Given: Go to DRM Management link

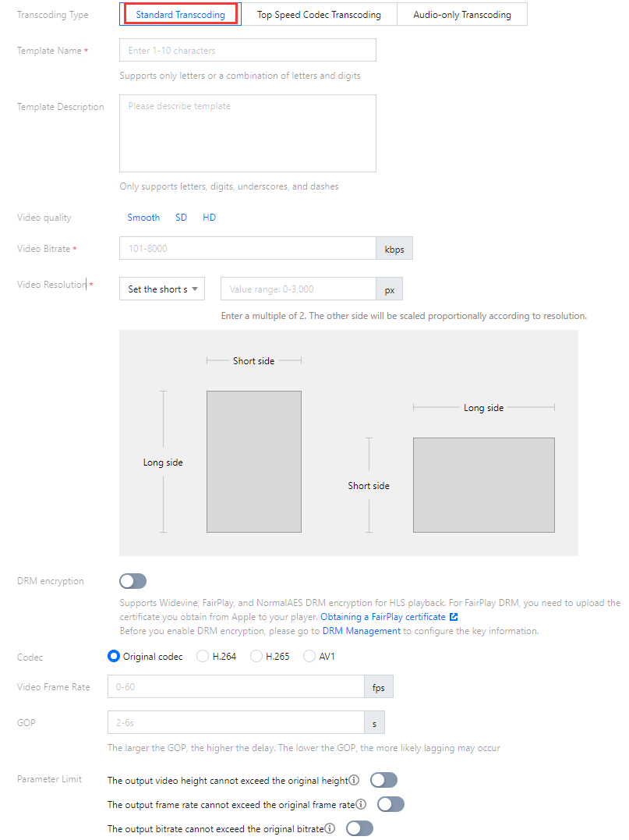Looking at the screenshot, I should pyautogui.click(x=362, y=631).
